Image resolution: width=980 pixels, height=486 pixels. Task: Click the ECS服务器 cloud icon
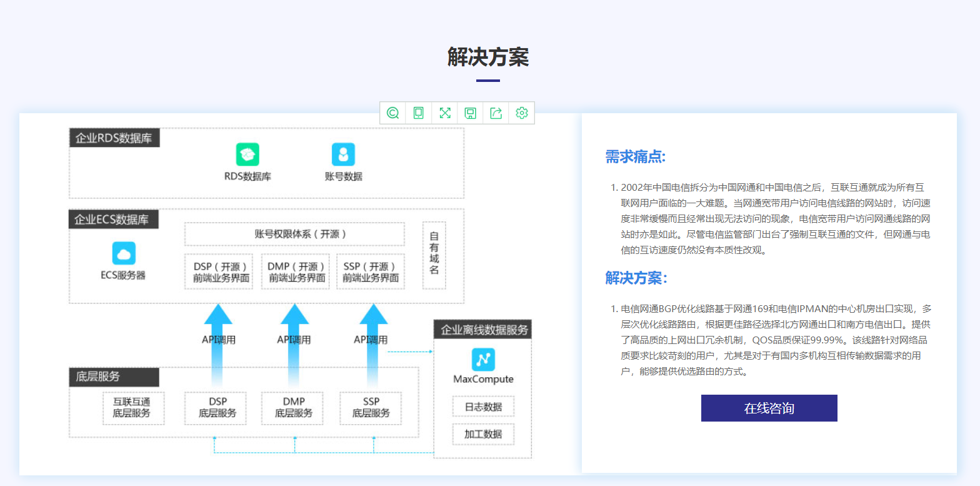[124, 253]
